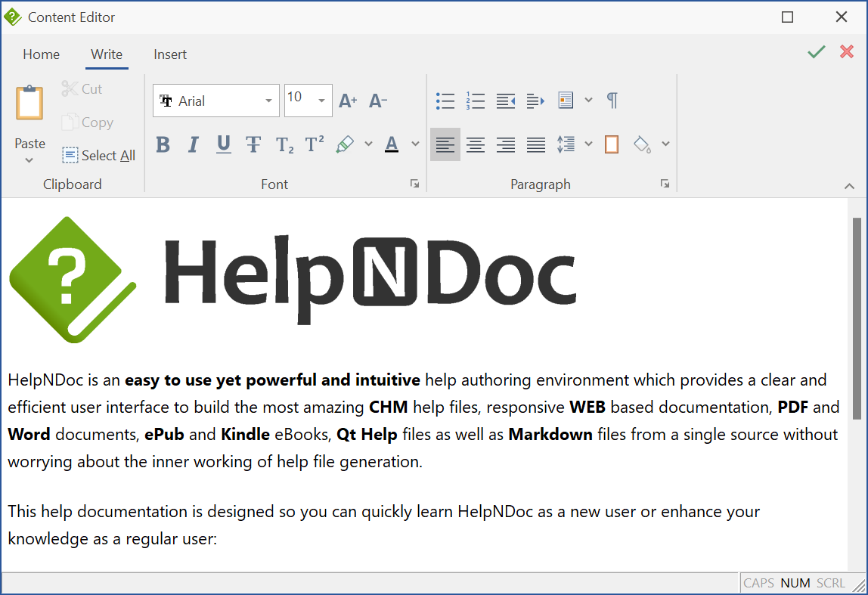Click the CAPS status bar indicator
The width and height of the screenshot is (868, 595).
coord(758,583)
